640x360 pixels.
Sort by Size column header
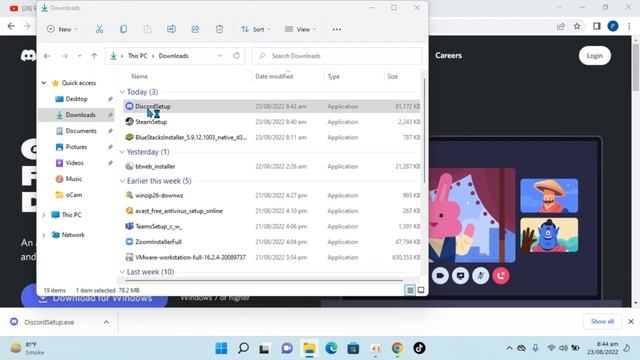pos(392,76)
